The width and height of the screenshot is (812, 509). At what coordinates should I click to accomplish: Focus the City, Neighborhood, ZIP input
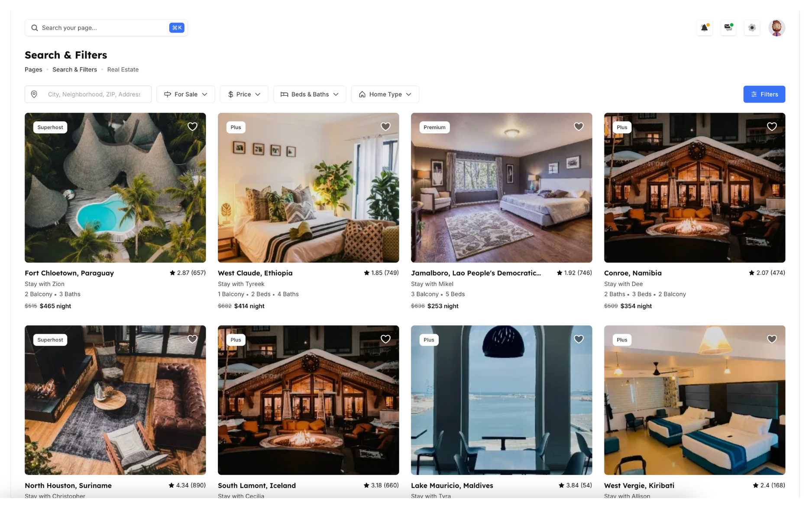coord(88,94)
